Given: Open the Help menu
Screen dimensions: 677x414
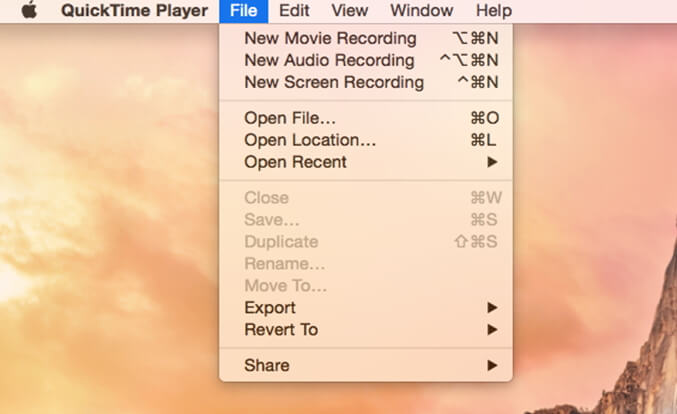Looking at the screenshot, I should (494, 10).
